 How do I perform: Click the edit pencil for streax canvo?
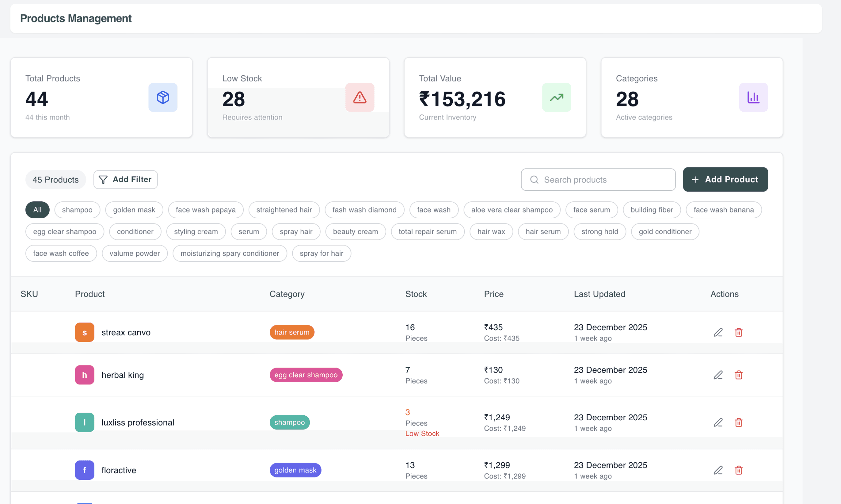718,332
